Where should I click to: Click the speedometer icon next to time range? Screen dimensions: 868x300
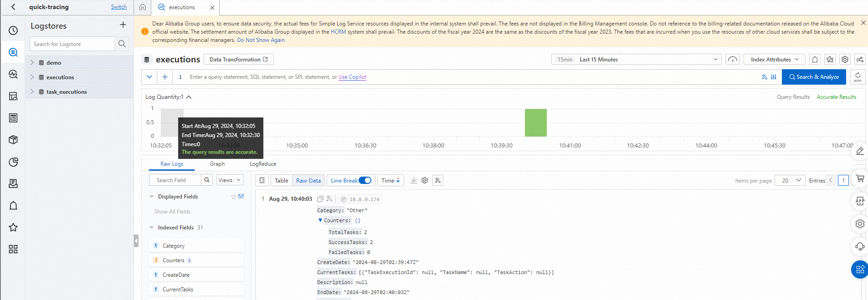732,60
